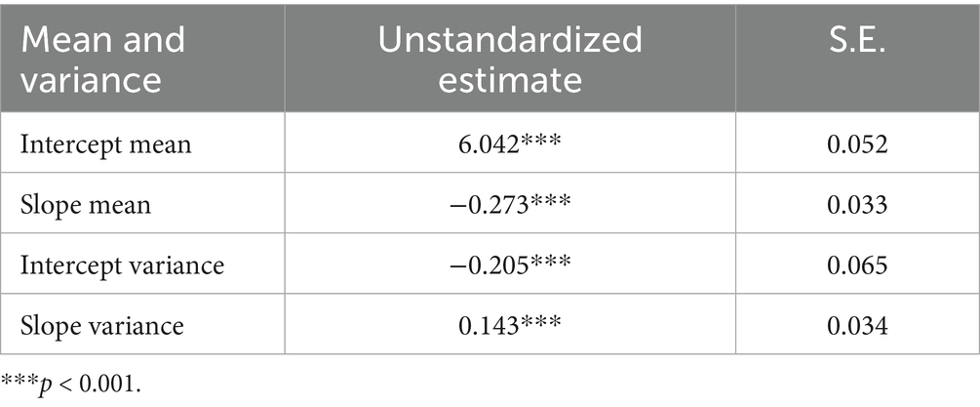Select the 'Intercept variance' row label
The height and width of the screenshot is (407, 980).
[x=122, y=265]
